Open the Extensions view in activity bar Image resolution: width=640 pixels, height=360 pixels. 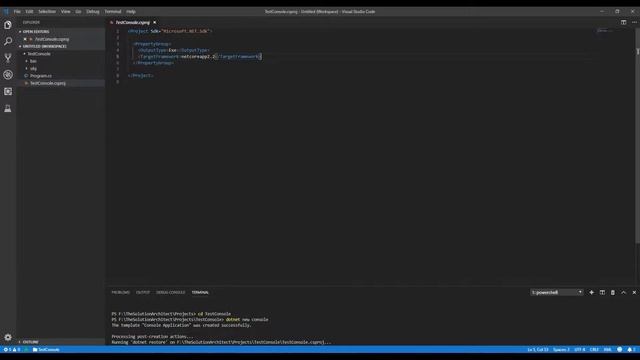(8, 91)
